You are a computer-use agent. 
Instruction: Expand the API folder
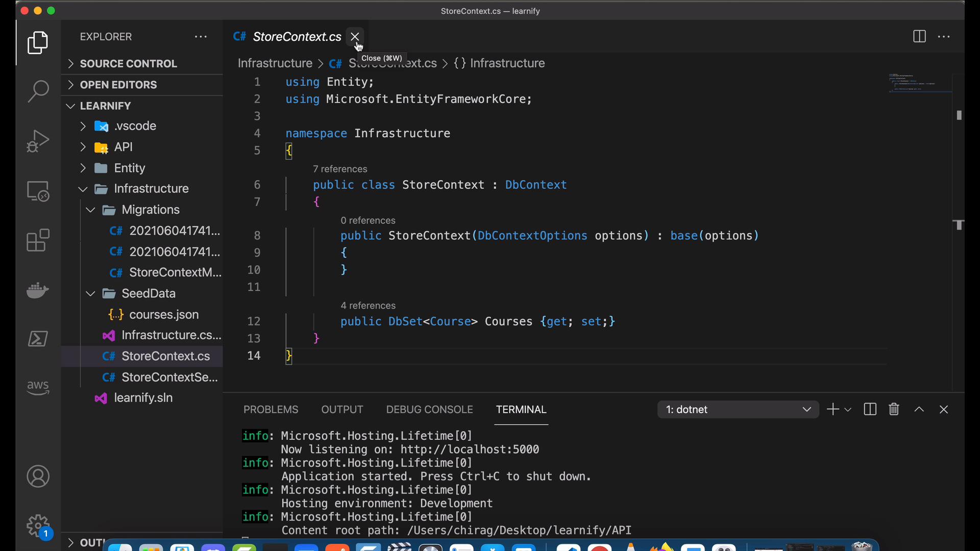(142, 147)
